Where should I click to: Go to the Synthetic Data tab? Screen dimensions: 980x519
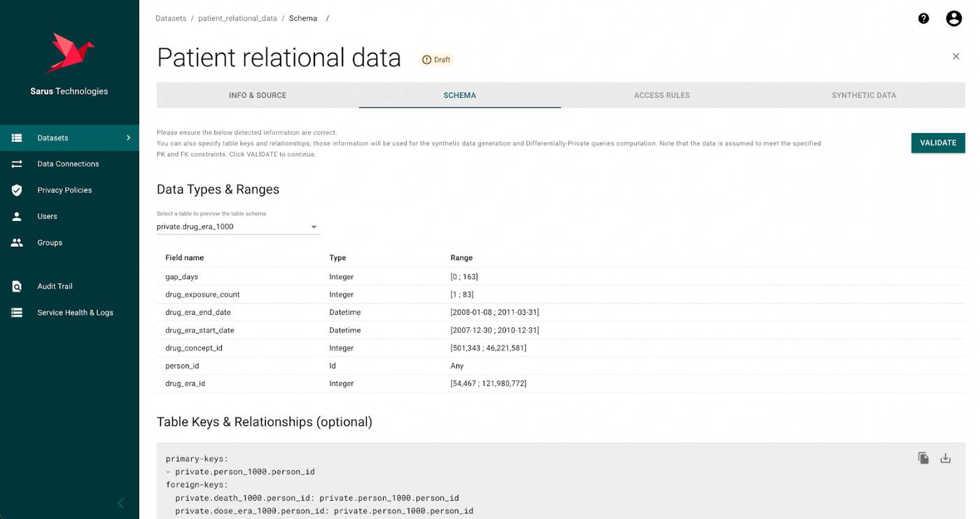(x=864, y=95)
